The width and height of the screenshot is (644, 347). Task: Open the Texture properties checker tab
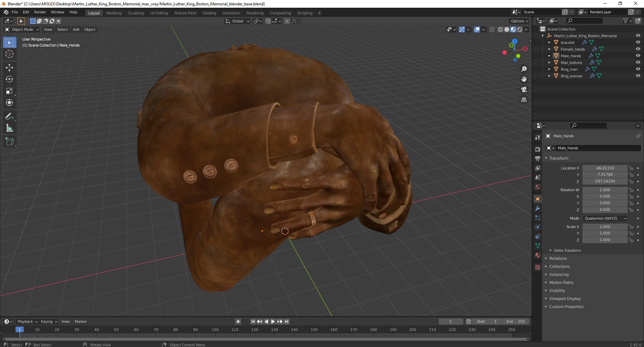[x=538, y=267]
